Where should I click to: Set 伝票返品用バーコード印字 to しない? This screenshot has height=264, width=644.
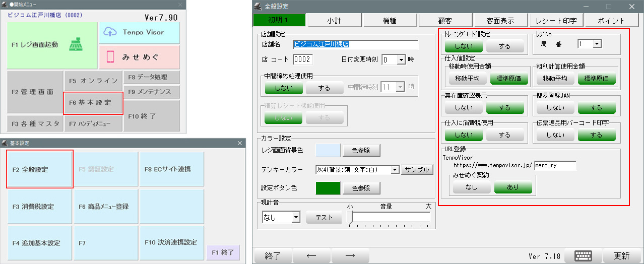point(555,135)
